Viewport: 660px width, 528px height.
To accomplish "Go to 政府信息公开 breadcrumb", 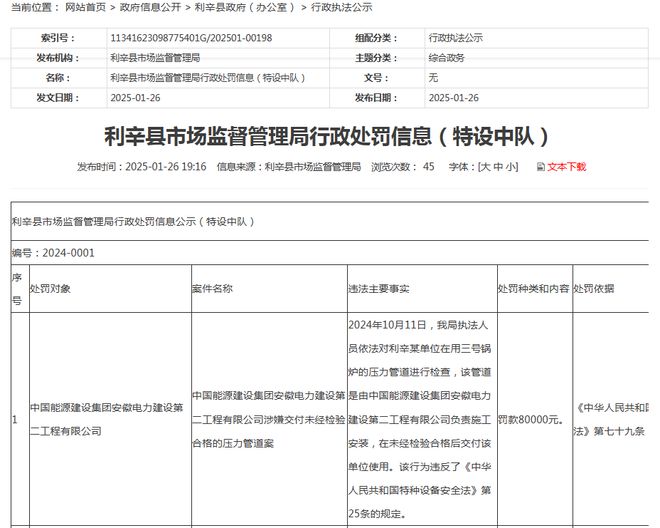I will [x=150, y=7].
